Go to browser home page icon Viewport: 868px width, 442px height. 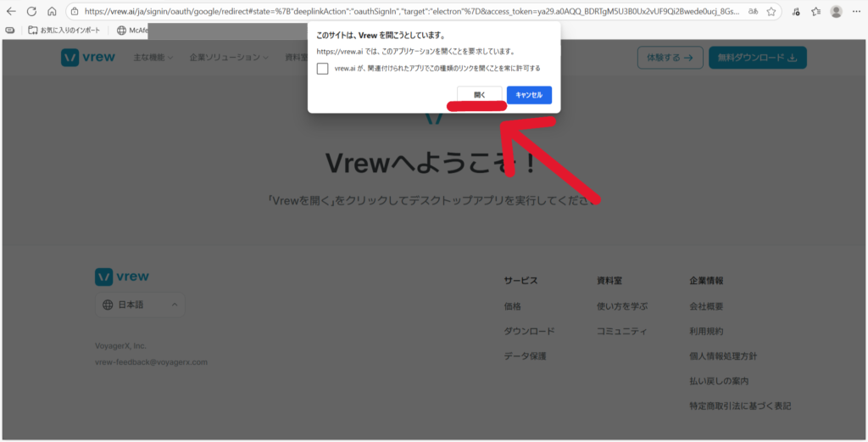(52, 12)
